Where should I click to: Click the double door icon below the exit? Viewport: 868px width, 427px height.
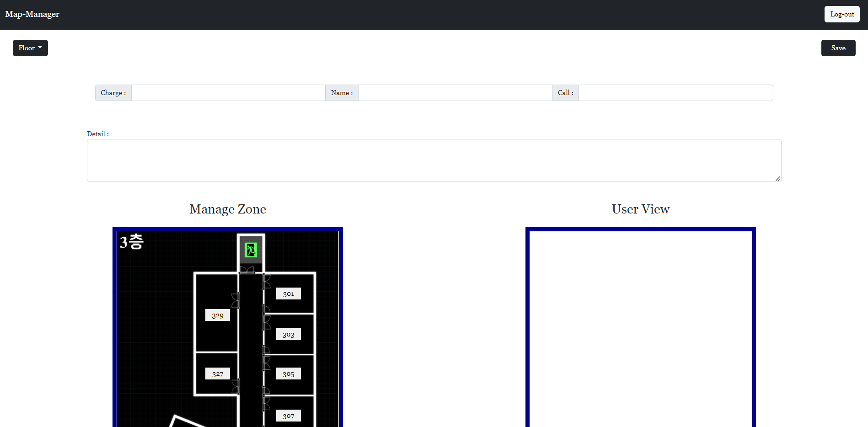pos(247,270)
